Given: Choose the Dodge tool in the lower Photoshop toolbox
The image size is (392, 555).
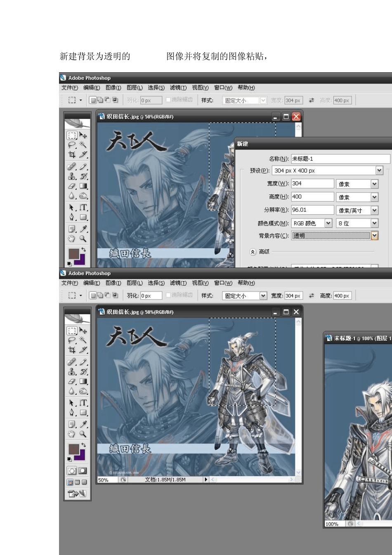Looking at the screenshot, I should (83, 391).
